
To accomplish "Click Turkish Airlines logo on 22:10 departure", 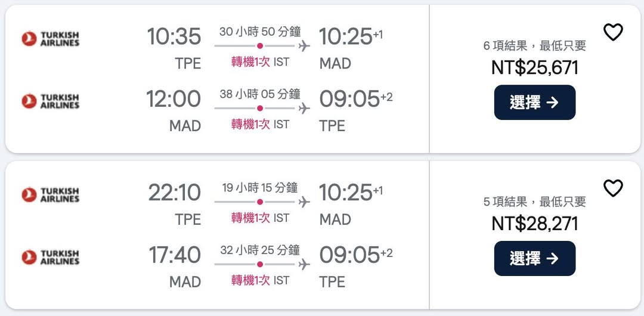I will [51, 195].
